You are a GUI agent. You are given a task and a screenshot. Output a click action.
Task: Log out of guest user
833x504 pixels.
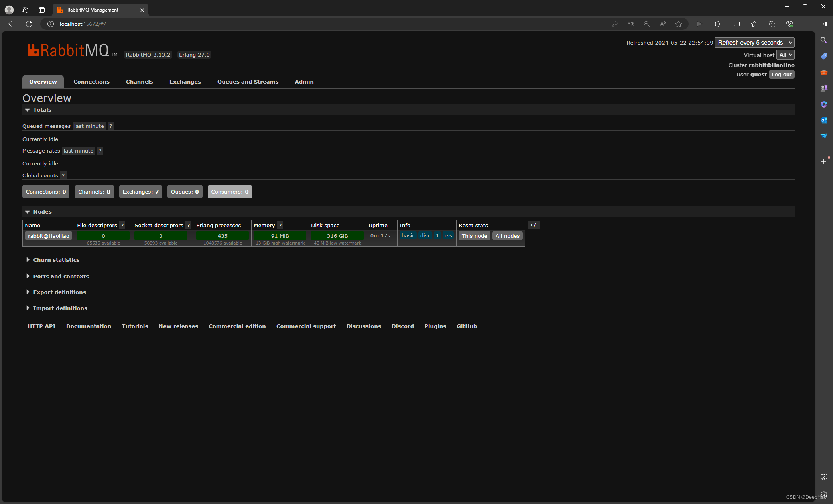click(782, 75)
